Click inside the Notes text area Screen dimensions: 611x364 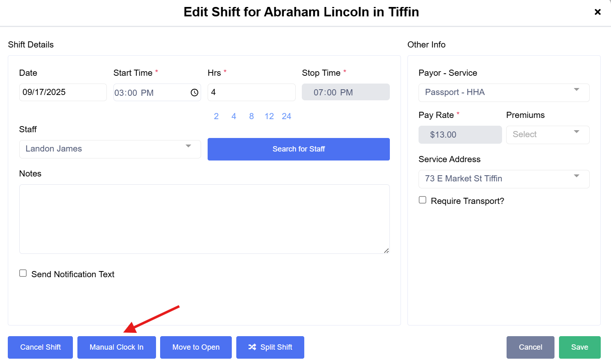204,219
